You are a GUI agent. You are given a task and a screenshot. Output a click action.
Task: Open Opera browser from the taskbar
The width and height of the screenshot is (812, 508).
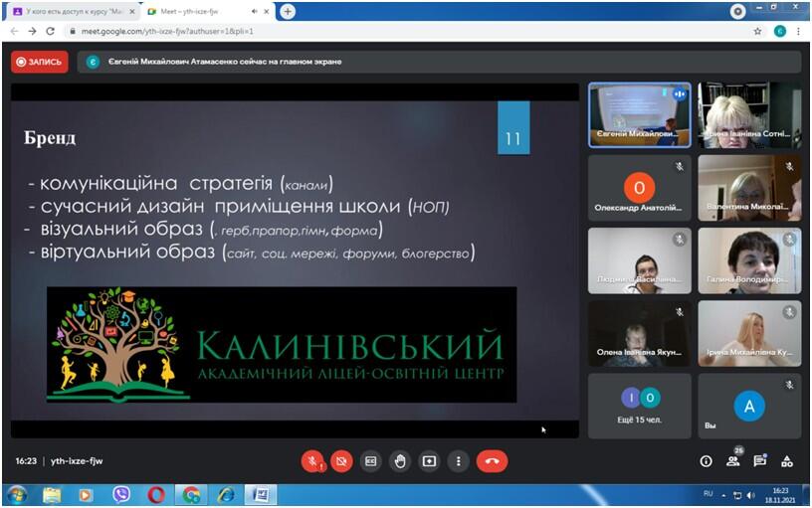[x=156, y=495]
